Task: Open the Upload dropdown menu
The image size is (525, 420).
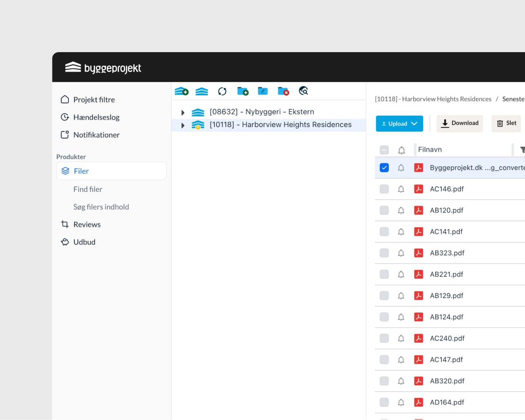Action: [399, 123]
